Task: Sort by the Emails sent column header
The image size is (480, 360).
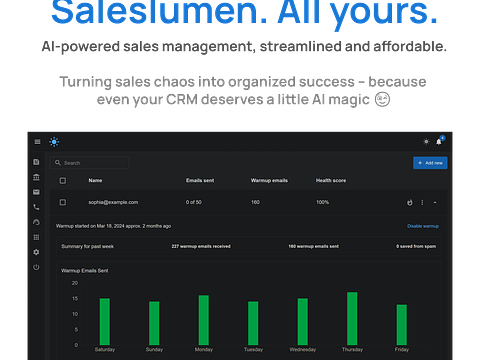Action: click(x=200, y=180)
